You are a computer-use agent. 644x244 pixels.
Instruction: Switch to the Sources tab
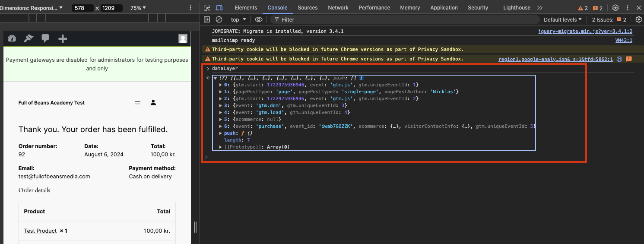tap(308, 8)
